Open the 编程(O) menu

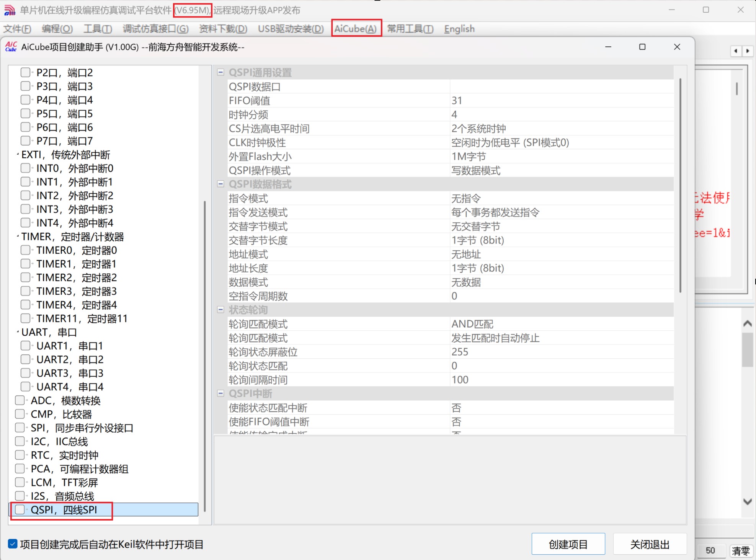click(x=57, y=29)
